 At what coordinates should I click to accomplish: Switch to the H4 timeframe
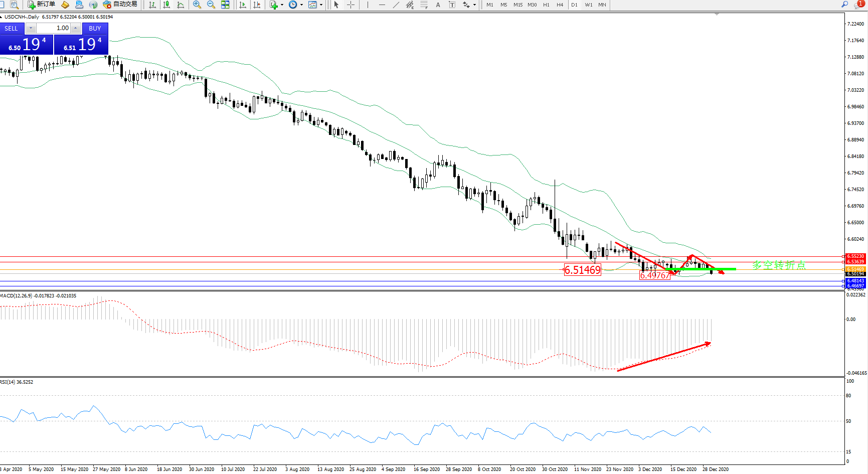tap(560, 5)
